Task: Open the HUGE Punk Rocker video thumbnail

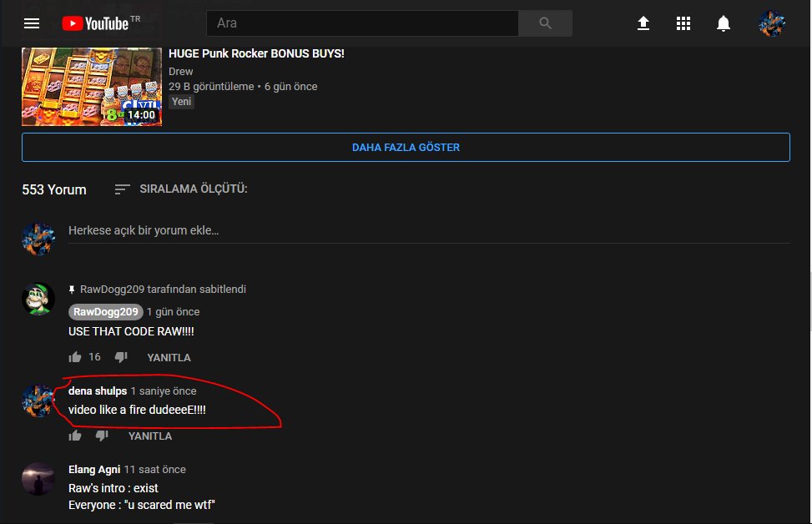Action: pos(92,87)
